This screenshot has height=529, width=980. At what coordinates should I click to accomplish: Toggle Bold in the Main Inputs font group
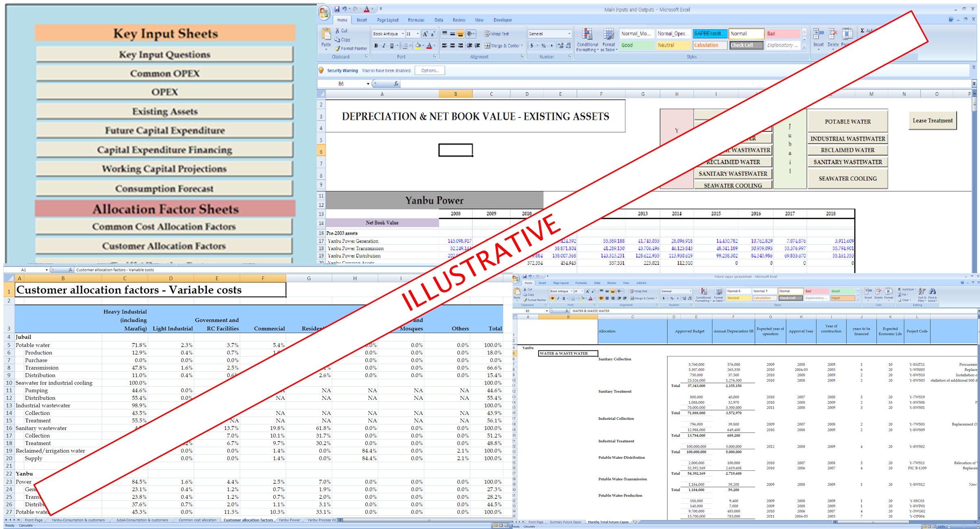pos(376,46)
